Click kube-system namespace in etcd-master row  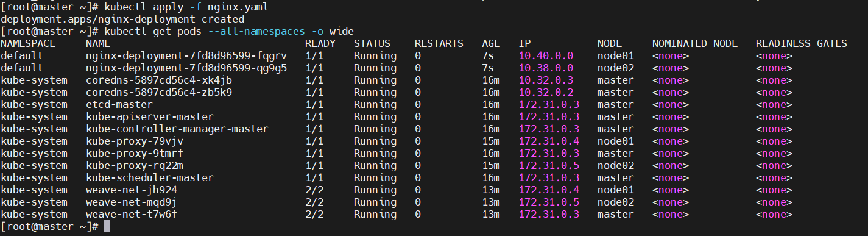(34, 104)
